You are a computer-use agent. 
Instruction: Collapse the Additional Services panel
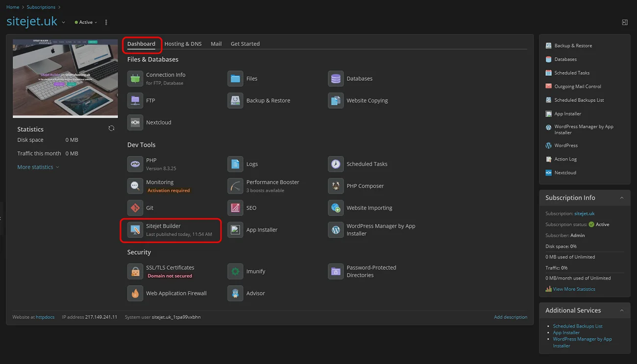point(621,311)
